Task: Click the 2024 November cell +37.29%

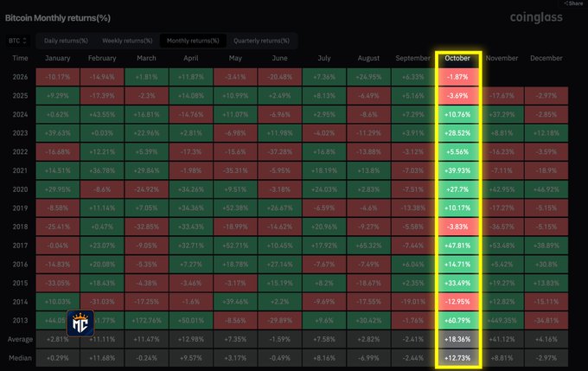Action: pos(502,114)
